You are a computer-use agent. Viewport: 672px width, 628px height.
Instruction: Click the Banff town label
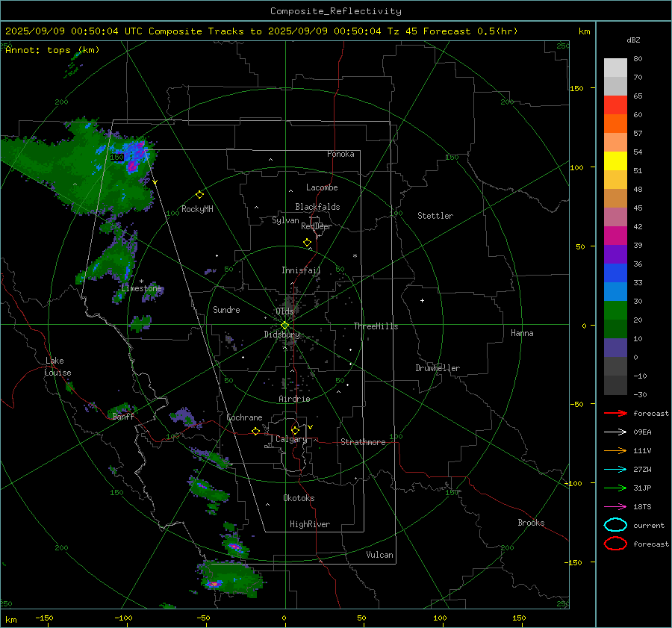coord(123,417)
